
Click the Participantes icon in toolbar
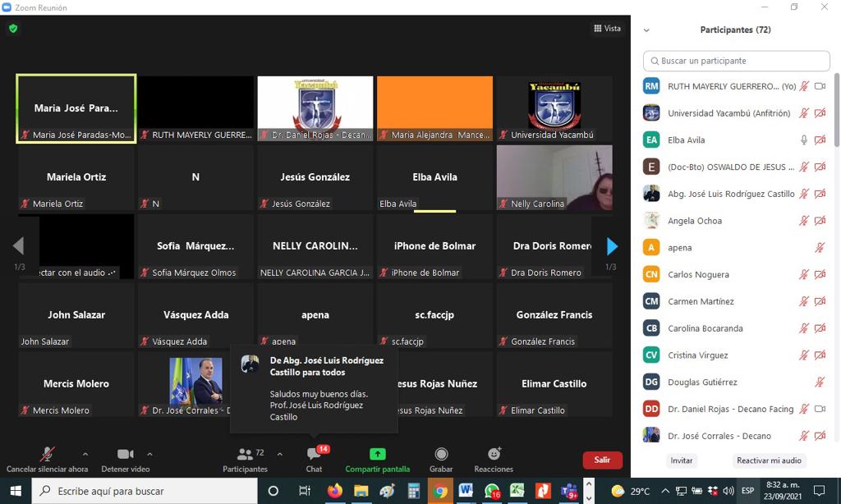[245, 455]
